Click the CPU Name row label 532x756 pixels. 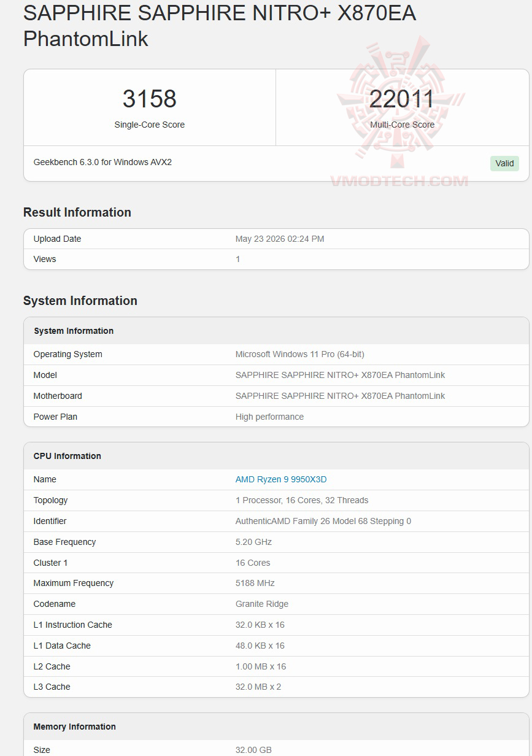(45, 479)
